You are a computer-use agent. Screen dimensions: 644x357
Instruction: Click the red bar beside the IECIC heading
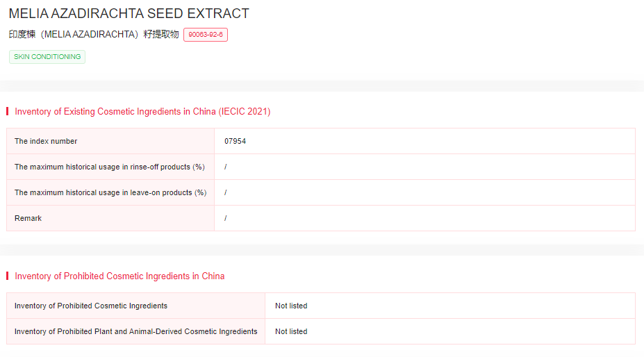pos(7,112)
